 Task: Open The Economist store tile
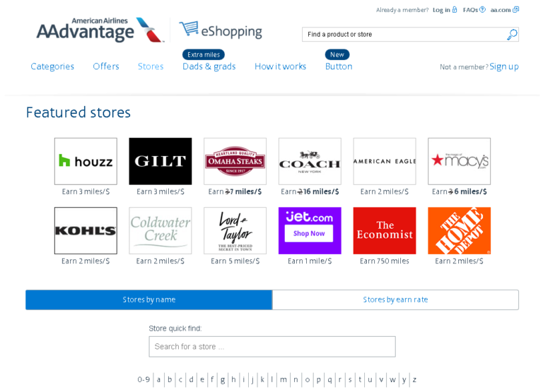point(385,230)
